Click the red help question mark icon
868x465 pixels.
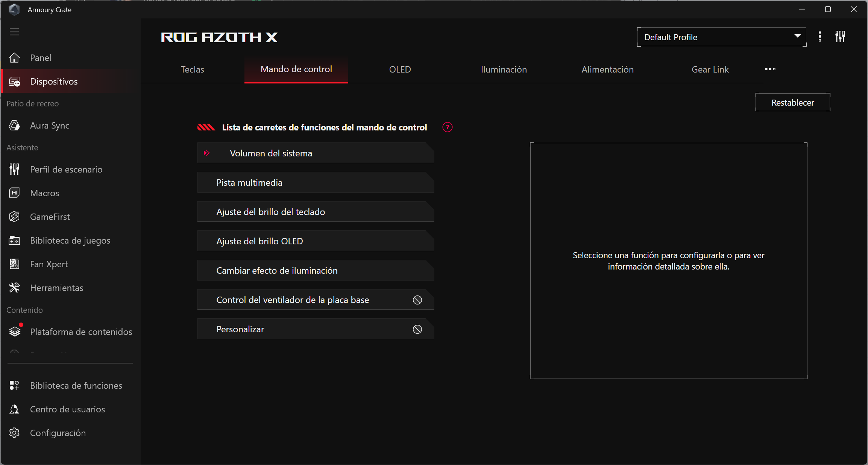448,127
